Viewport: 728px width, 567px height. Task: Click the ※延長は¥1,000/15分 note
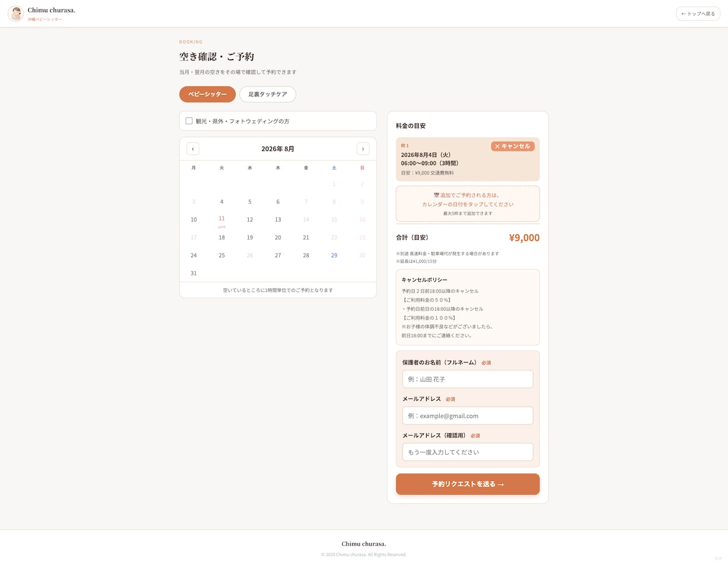coord(417,261)
